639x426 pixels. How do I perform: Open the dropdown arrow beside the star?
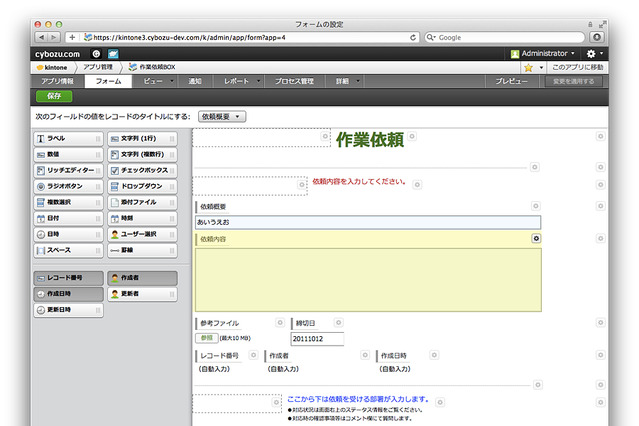(x=541, y=68)
